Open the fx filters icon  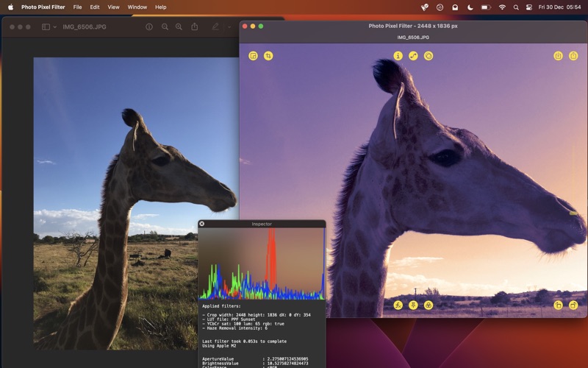pos(398,305)
